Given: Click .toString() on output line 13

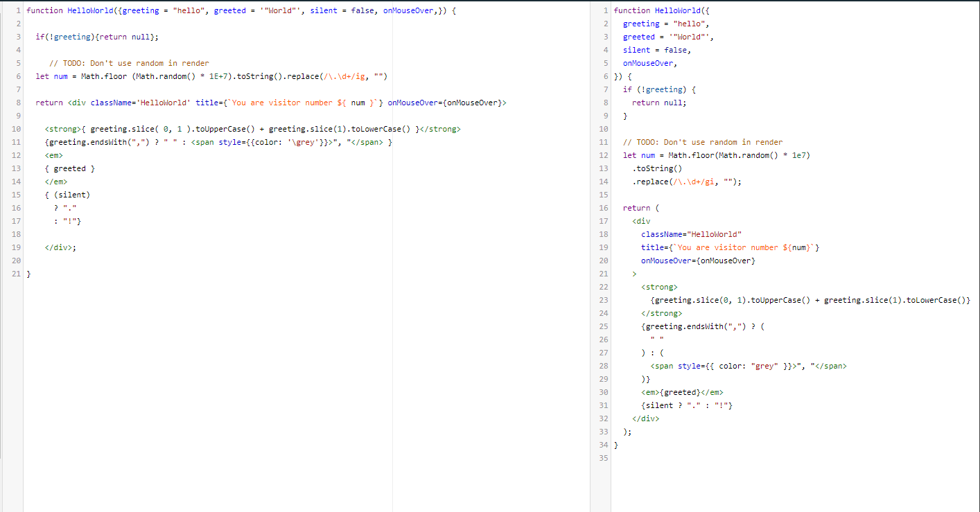Looking at the screenshot, I should 657,168.
